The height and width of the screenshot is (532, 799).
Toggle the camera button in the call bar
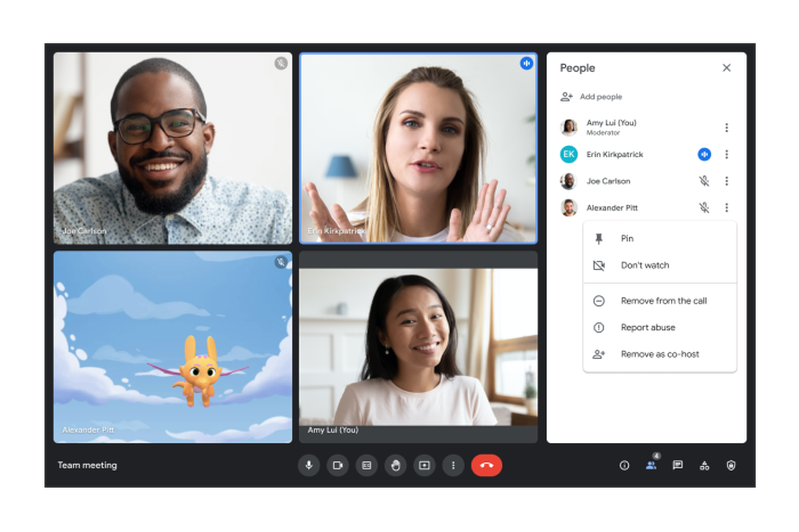click(x=337, y=466)
